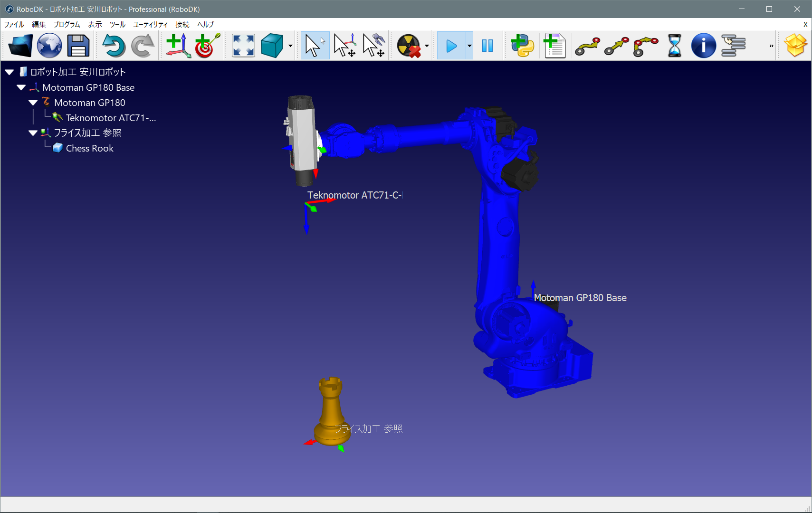Click the Motoman GP180 Base label in viewport

[580, 298]
